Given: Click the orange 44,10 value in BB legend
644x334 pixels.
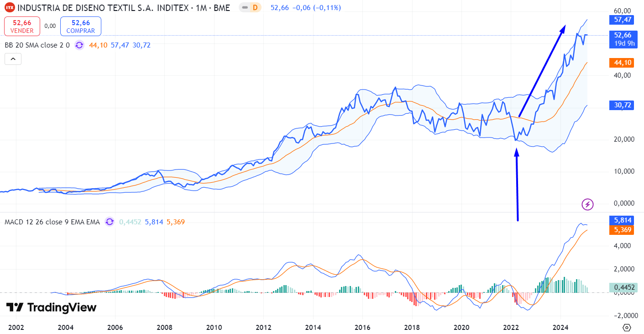Looking at the screenshot, I should pos(98,45).
